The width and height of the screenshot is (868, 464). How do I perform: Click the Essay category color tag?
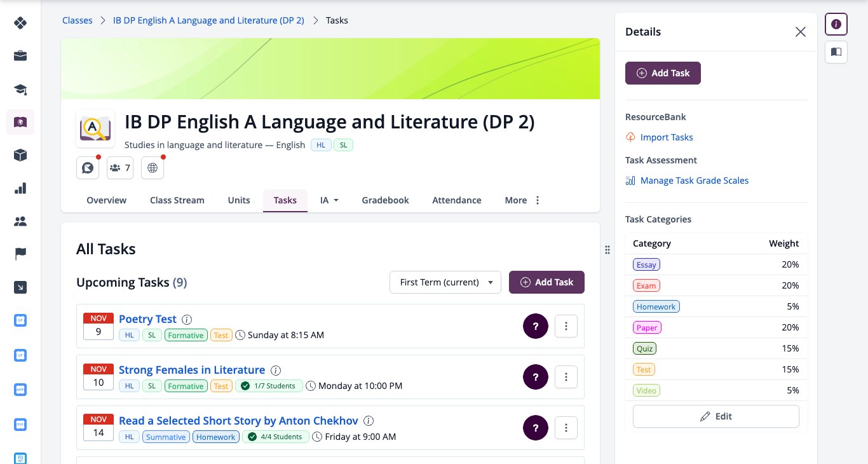point(646,264)
